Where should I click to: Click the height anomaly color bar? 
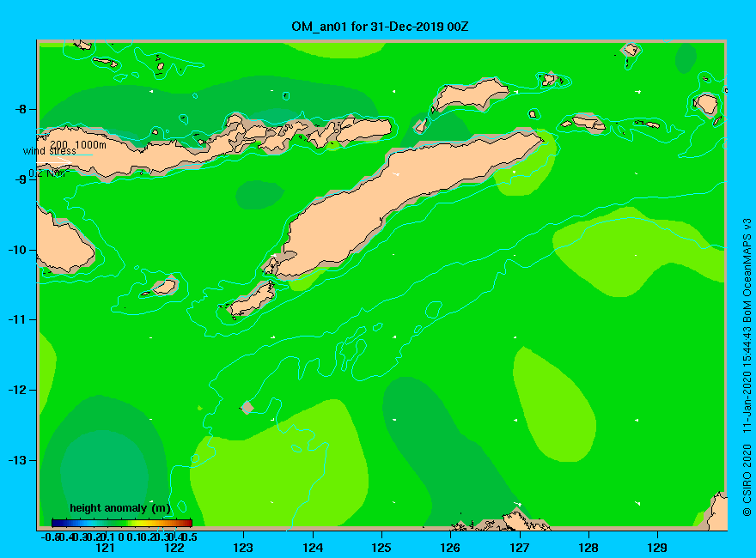pyautogui.click(x=122, y=523)
